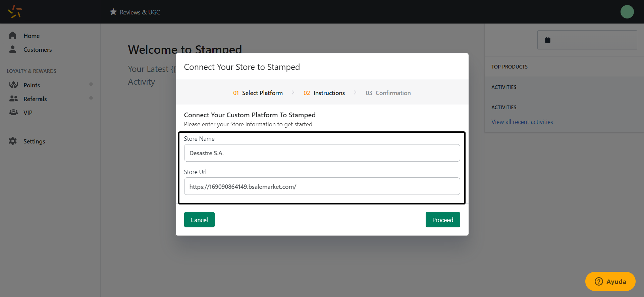Click the Customers person icon
Screen dimensions: 644x297
click(13, 49)
